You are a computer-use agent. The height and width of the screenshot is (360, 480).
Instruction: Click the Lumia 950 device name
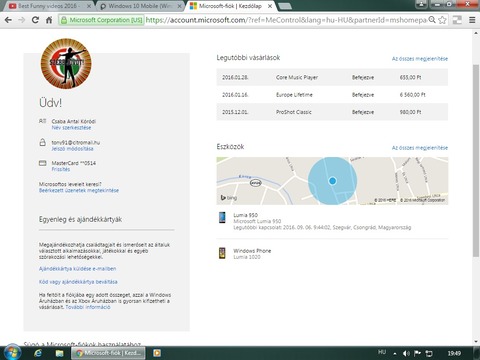pyautogui.click(x=245, y=215)
